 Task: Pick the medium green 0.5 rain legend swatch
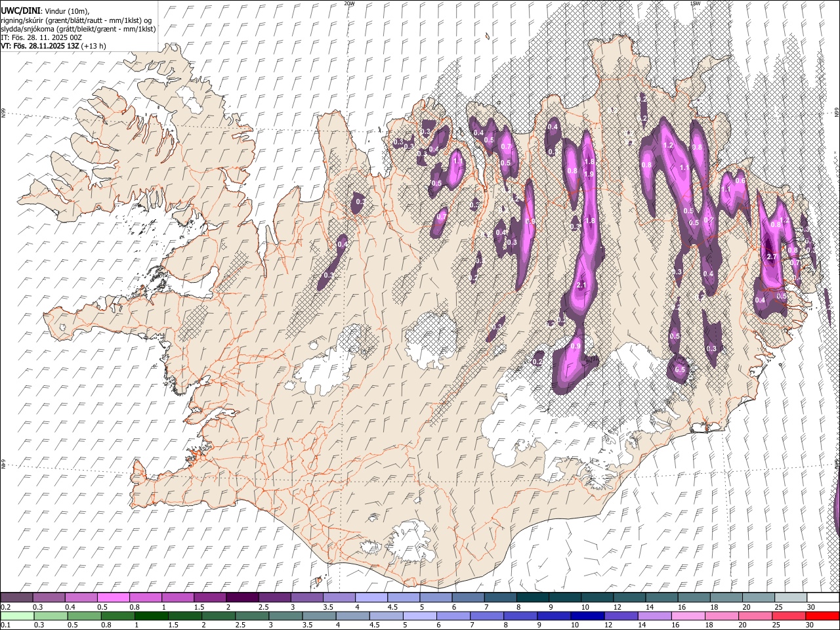[84, 616]
